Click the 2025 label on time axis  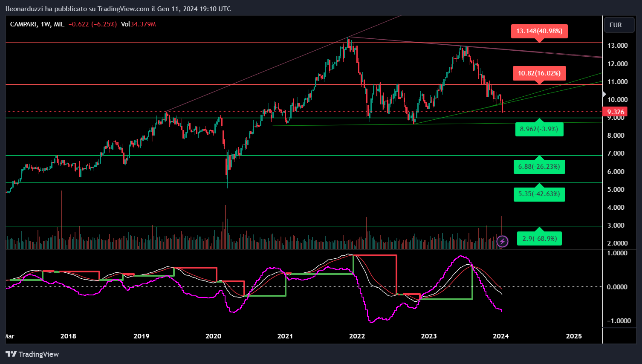[574, 336]
